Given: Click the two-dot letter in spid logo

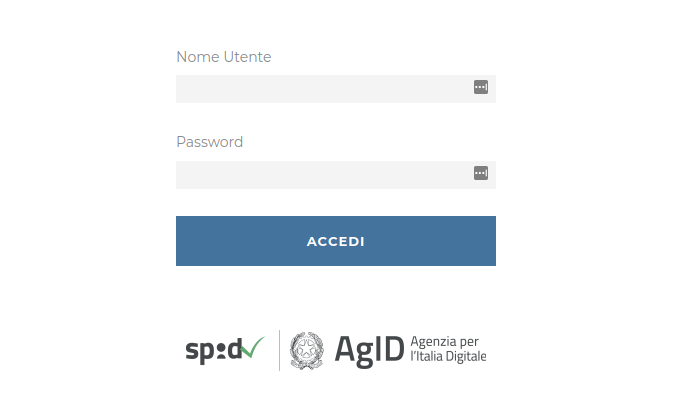Looking at the screenshot, I should point(221,351).
